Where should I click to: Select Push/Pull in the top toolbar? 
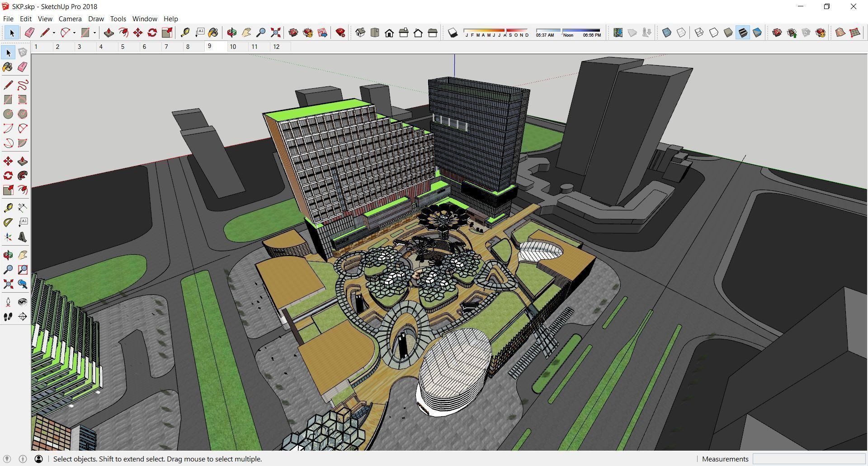click(x=109, y=33)
